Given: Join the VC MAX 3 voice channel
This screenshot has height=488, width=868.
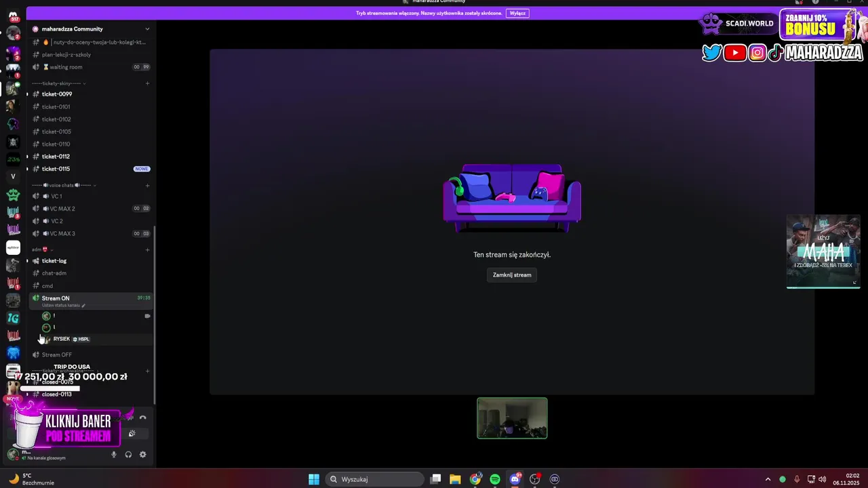Looking at the screenshot, I should [91, 234].
